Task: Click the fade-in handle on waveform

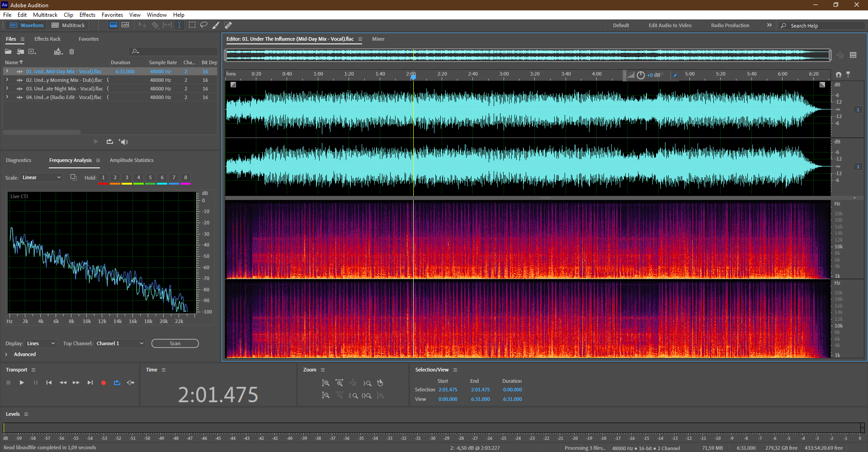Action: [x=233, y=85]
